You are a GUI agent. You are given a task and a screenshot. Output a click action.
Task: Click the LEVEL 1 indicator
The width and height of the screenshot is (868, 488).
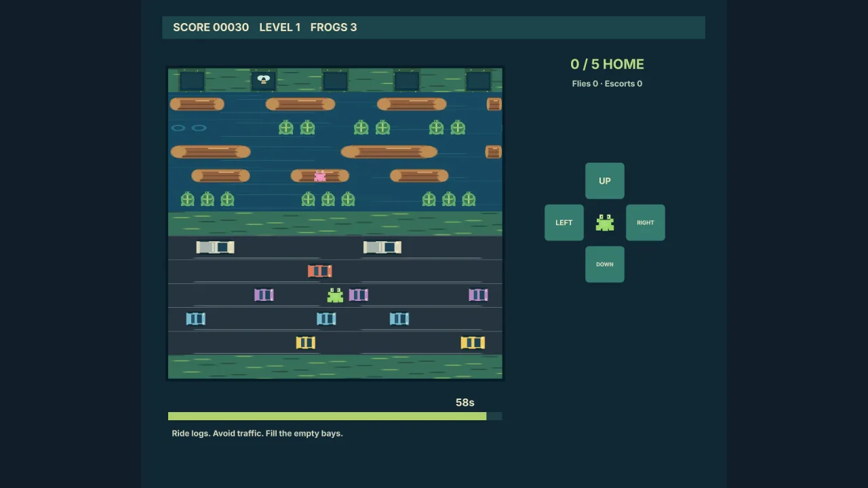[279, 27]
